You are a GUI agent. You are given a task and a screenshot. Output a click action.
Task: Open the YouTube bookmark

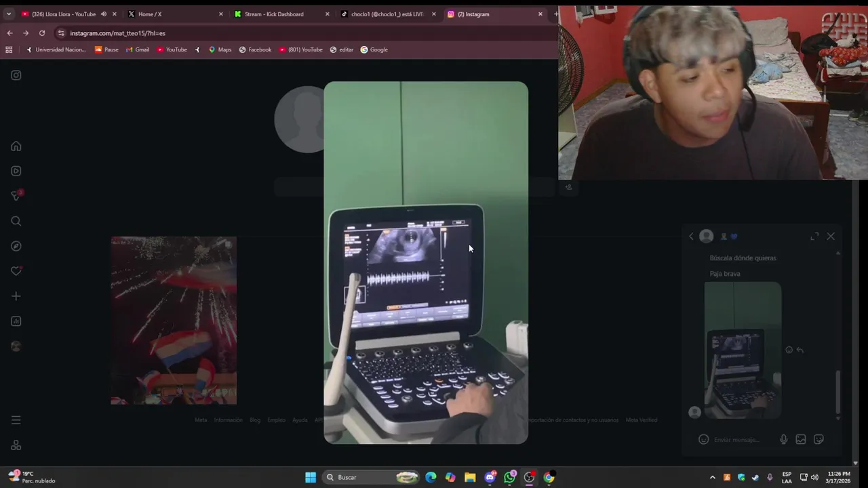tap(172, 49)
